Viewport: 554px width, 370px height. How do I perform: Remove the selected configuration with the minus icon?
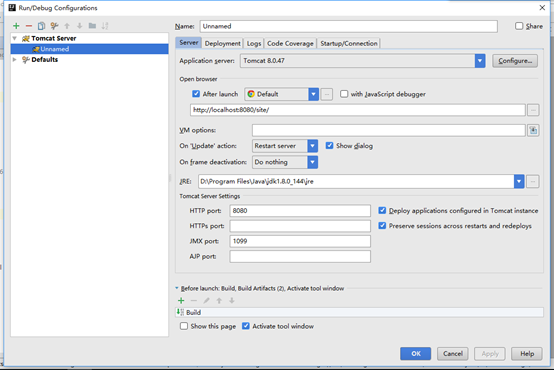29,26
